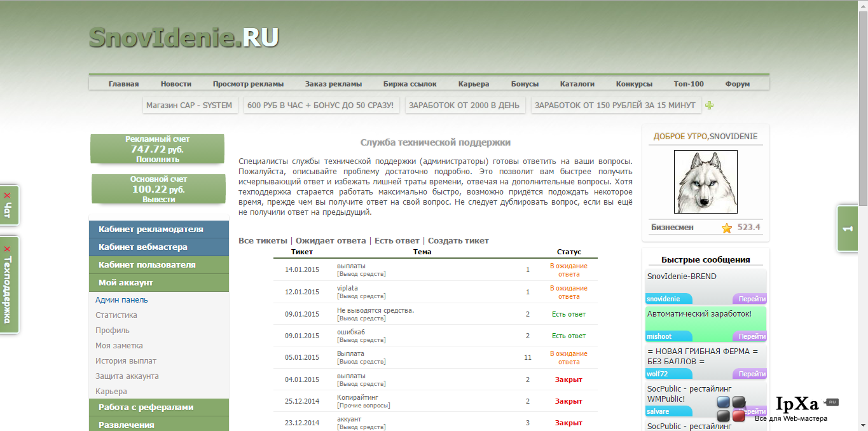This screenshot has width=868, height=431.
Task: Filter tickets by Есть ответ
Action: point(397,241)
